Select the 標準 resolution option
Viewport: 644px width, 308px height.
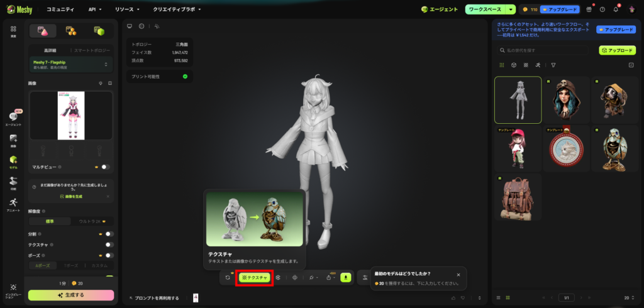tap(49, 221)
